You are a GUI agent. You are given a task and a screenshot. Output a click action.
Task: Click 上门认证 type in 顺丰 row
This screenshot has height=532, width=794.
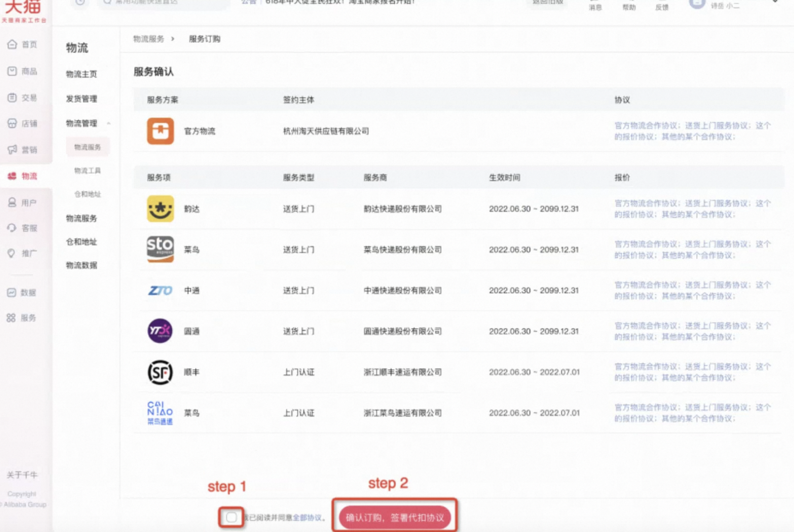299,372
